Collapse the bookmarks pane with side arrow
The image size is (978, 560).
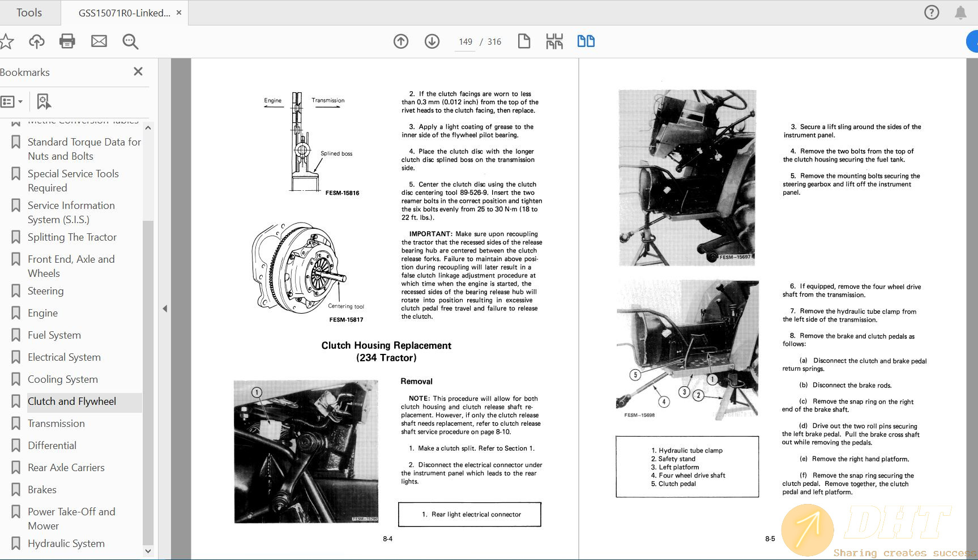[165, 309]
